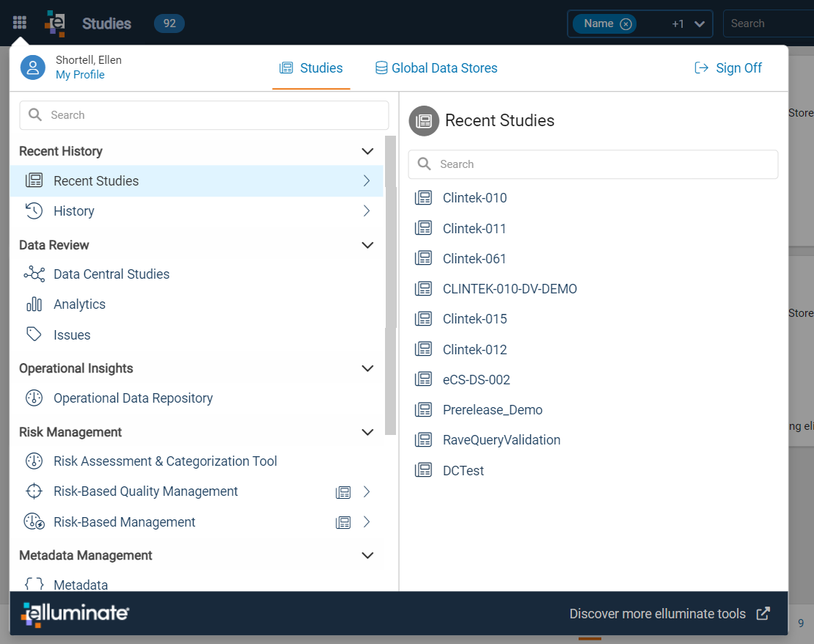This screenshot has height=644, width=814.
Task: Click the left menu vertical scrollbar
Action: pyautogui.click(x=390, y=285)
